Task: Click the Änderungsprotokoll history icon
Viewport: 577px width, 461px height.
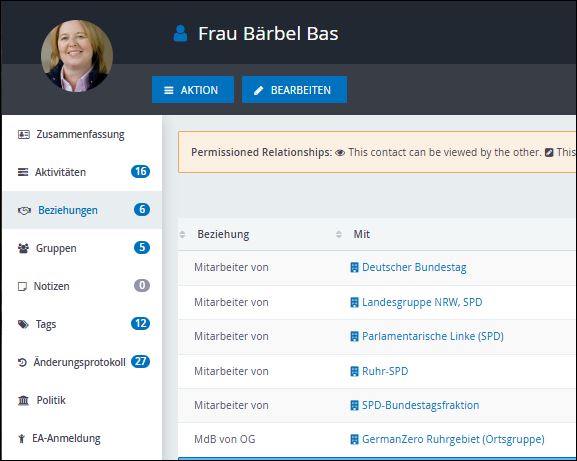Action: (x=22, y=362)
